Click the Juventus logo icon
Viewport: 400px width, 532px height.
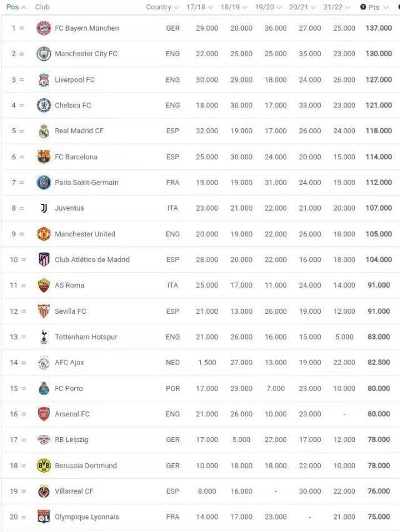point(44,208)
